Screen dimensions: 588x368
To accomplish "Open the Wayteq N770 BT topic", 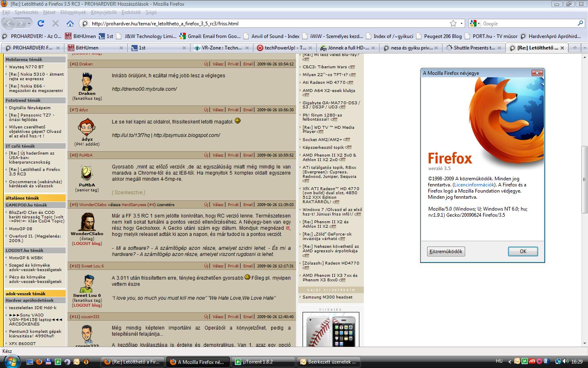I will click(x=27, y=67).
